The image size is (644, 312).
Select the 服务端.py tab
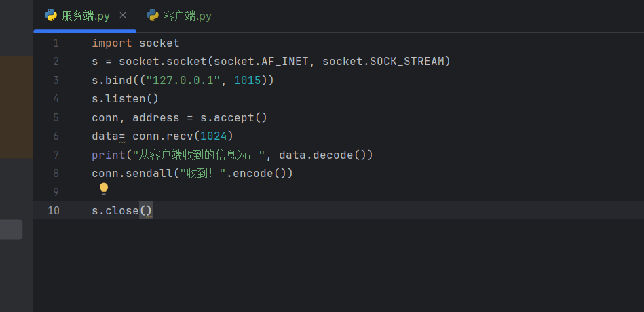[85, 16]
